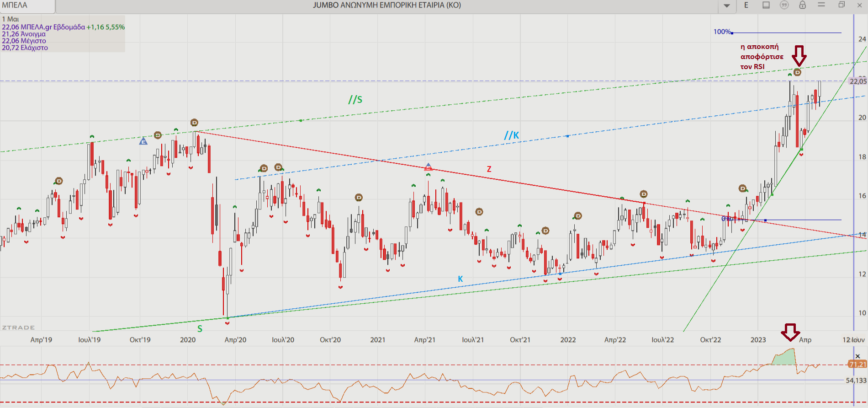Click the Οκτ'22 time axis label
The height and width of the screenshot is (408, 868).
(710, 340)
